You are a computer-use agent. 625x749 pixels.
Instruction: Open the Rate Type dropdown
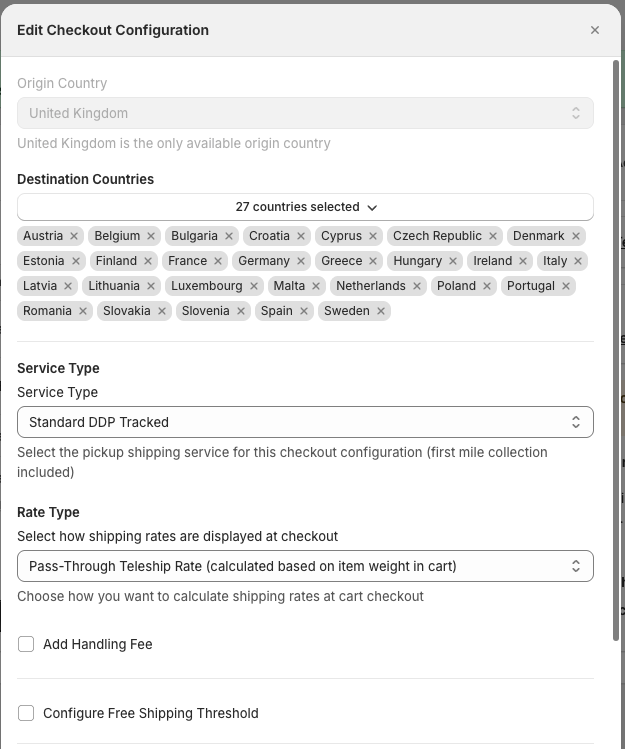coord(305,566)
